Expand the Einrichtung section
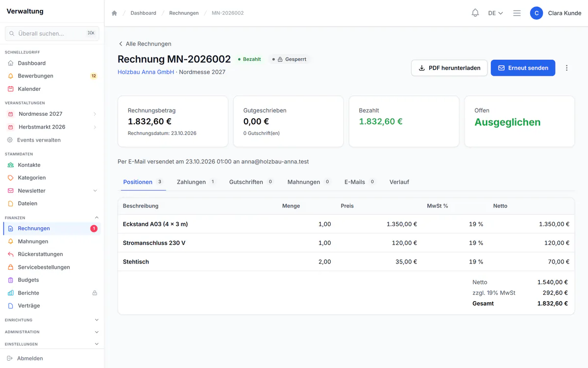The width and height of the screenshot is (588, 368). click(97, 320)
